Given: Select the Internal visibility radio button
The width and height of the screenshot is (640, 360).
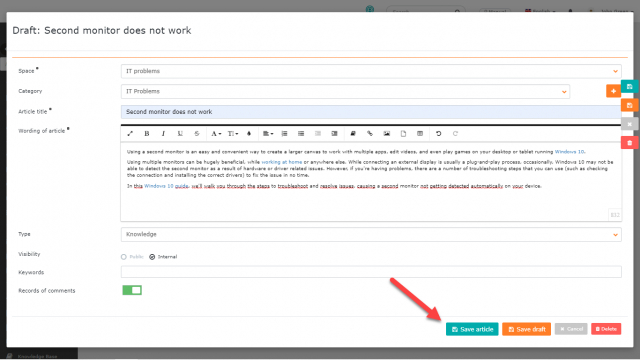Looking at the screenshot, I should pos(152,257).
